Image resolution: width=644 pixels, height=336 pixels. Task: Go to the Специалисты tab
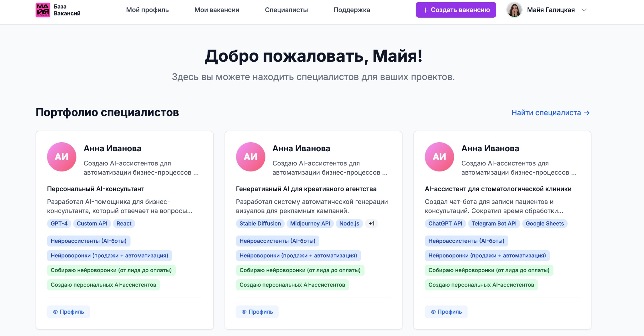tap(286, 10)
